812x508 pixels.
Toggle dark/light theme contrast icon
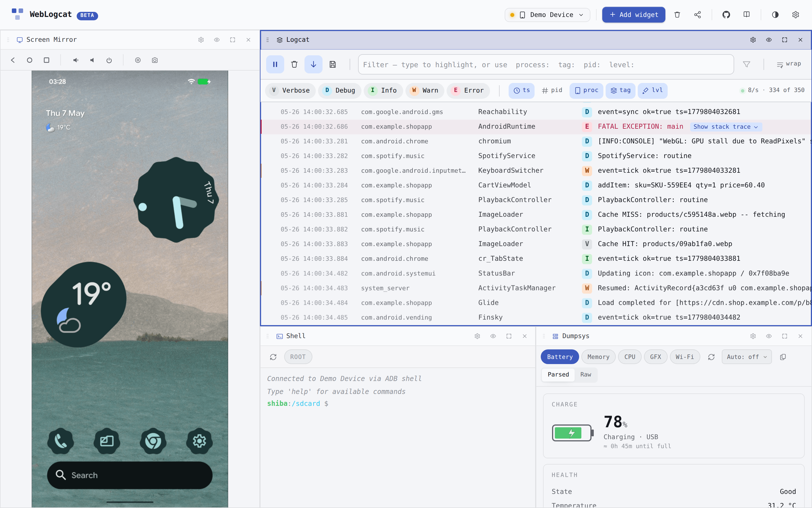[x=775, y=15]
